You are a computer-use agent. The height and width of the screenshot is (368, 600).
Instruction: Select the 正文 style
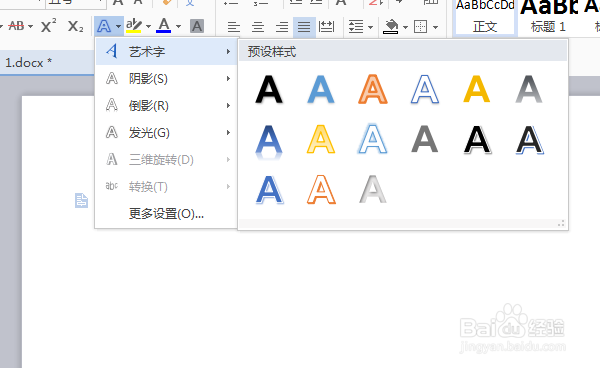click(485, 18)
